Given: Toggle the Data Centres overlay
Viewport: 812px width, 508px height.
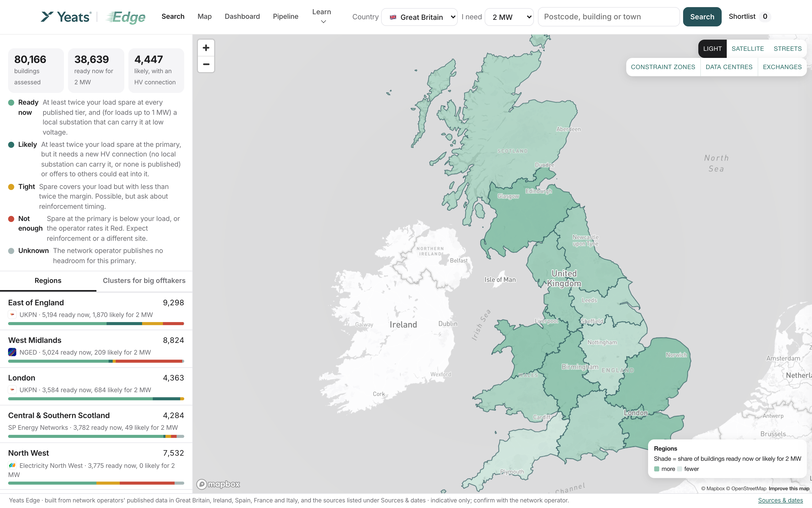Looking at the screenshot, I should [x=729, y=67].
